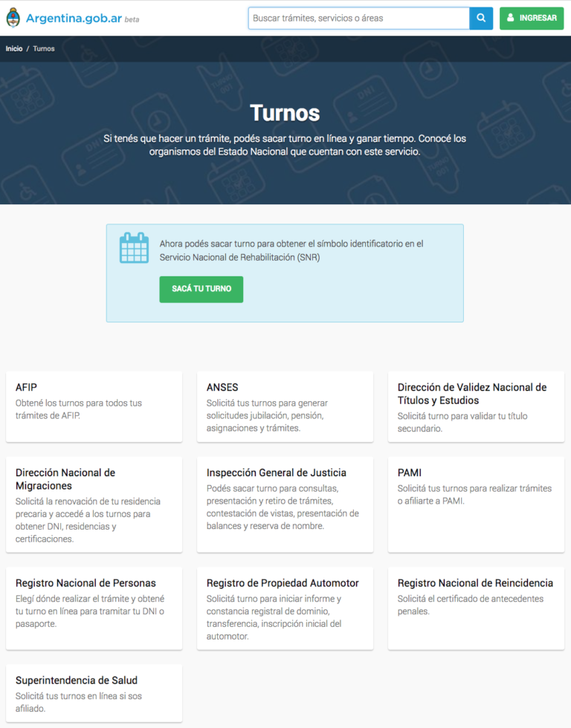Click the hero text 'Si tenés que hacer un trámite'
This screenshot has height=728, width=571.
tap(167, 138)
